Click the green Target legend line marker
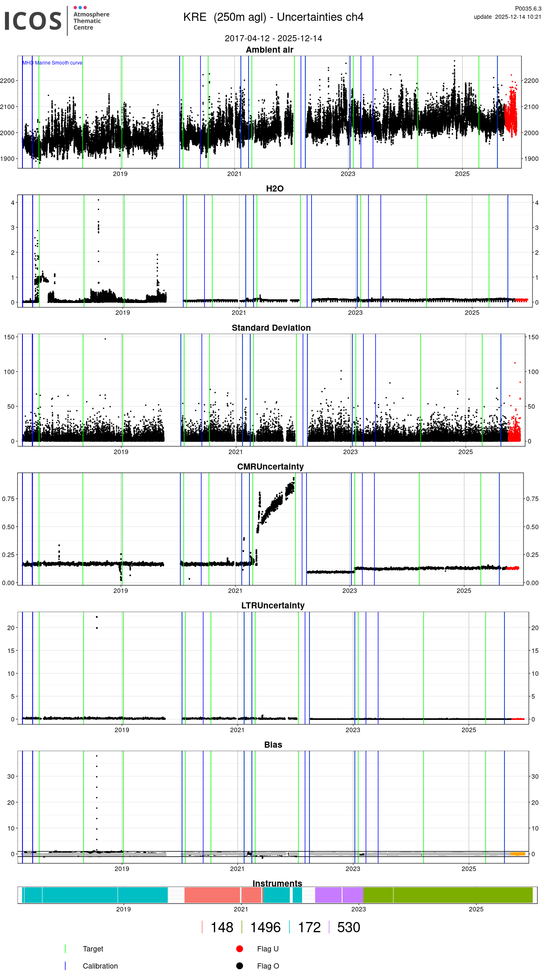This screenshot has height=980, width=547. point(65,949)
